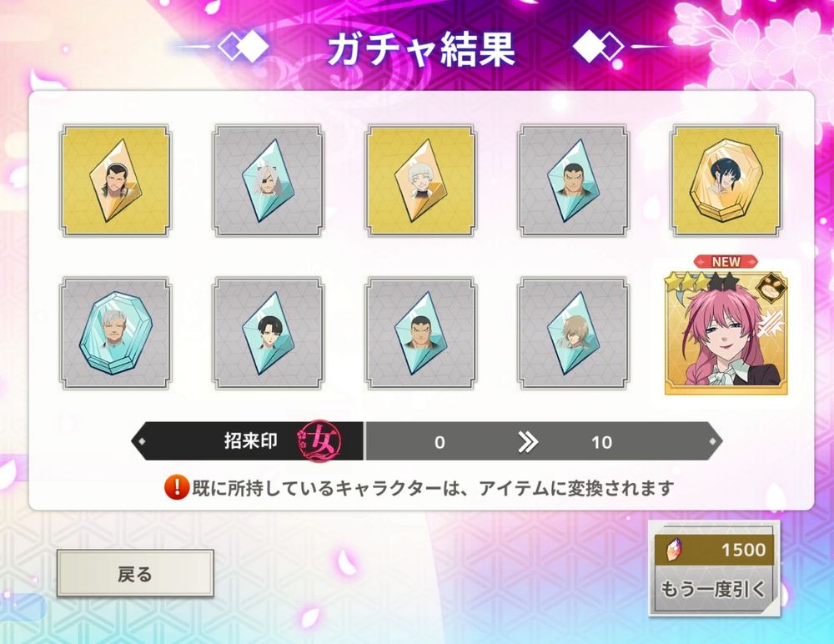Screen dimensions: 834x644
Task: Open the NEW pink-haired character card
Action: (x=726, y=333)
